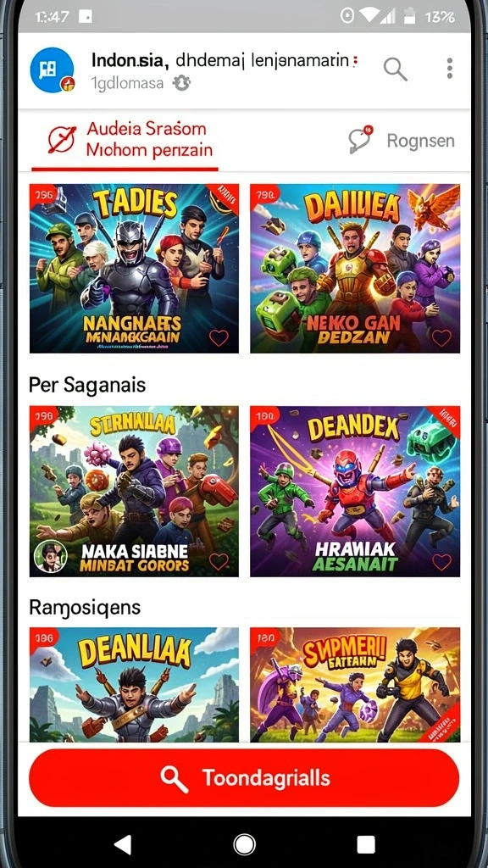
Task: Tap the Android home circle button
Action: pos(244,845)
